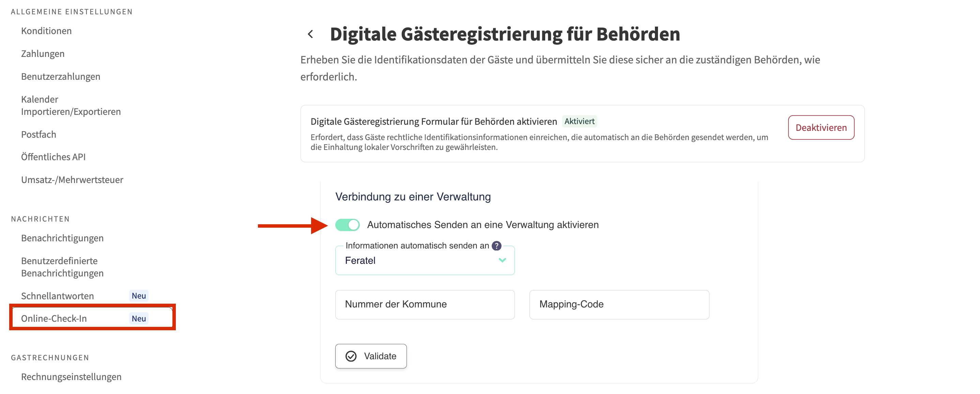Focus the Mapping-Code input field
The width and height of the screenshot is (980, 394).
pos(618,305)
